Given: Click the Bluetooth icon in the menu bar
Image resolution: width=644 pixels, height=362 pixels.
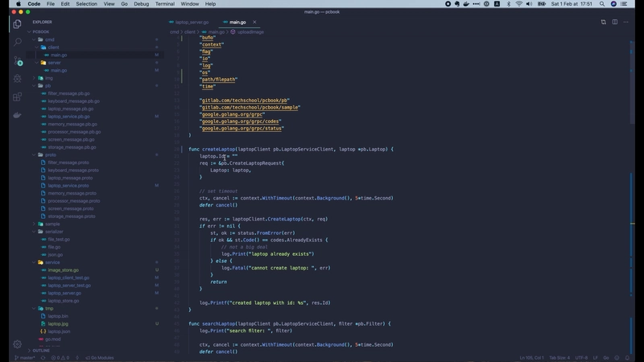Looking at the screenshot, I should pos(509,4).
